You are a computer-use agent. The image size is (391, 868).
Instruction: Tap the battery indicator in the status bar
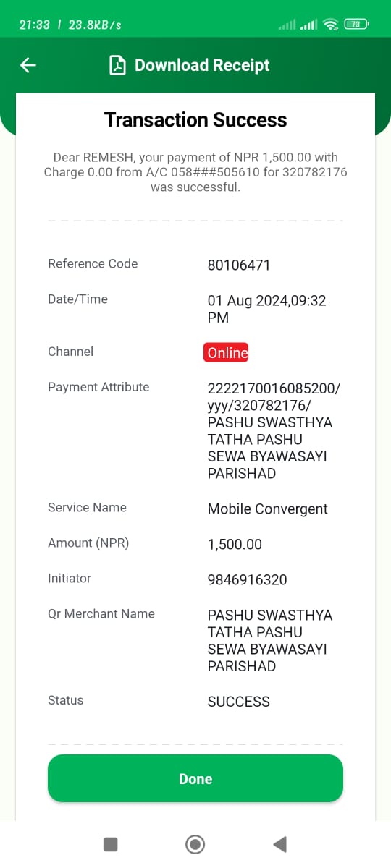(356, 25)
